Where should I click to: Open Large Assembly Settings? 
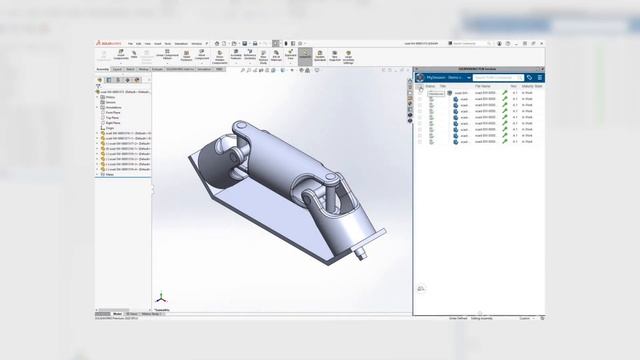[349, 57]
